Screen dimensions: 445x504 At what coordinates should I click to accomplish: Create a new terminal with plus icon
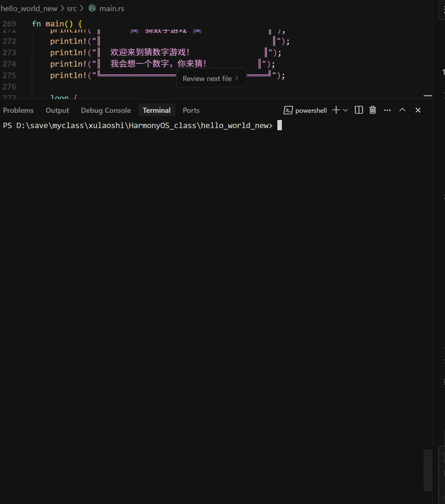[x=336, y=110]
